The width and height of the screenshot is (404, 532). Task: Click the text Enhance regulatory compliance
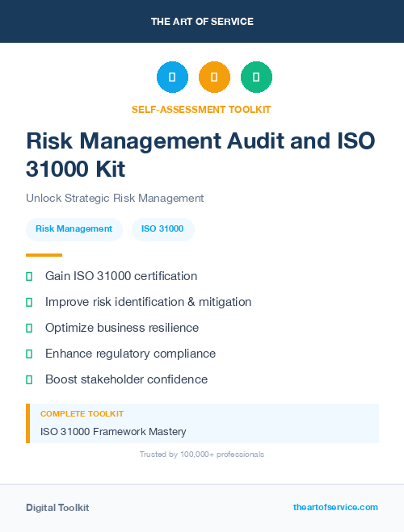130,354
